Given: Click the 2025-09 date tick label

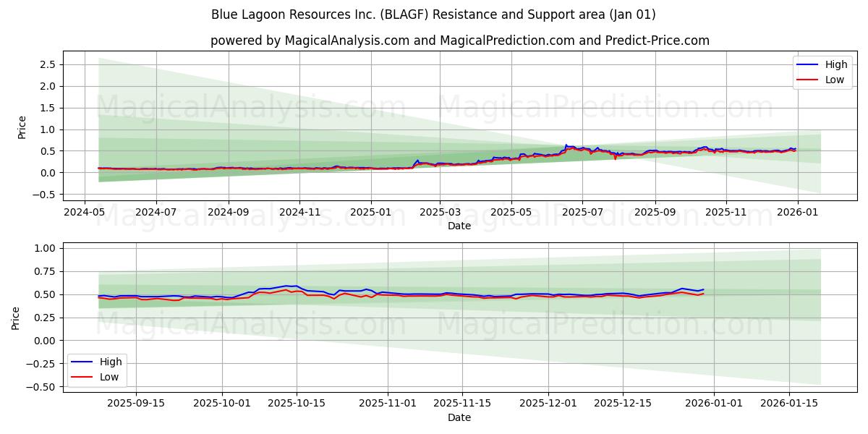Looking at the screenshot, I should coord(655,213).
